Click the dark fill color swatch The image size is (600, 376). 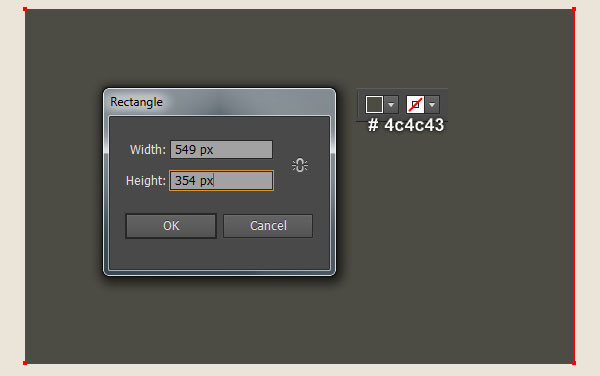(x=374, y=104)
